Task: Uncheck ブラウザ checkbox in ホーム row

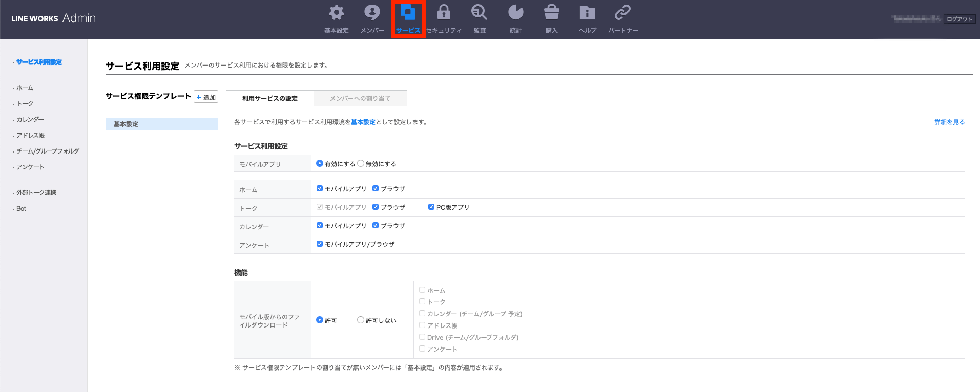Action: (376, 189)
